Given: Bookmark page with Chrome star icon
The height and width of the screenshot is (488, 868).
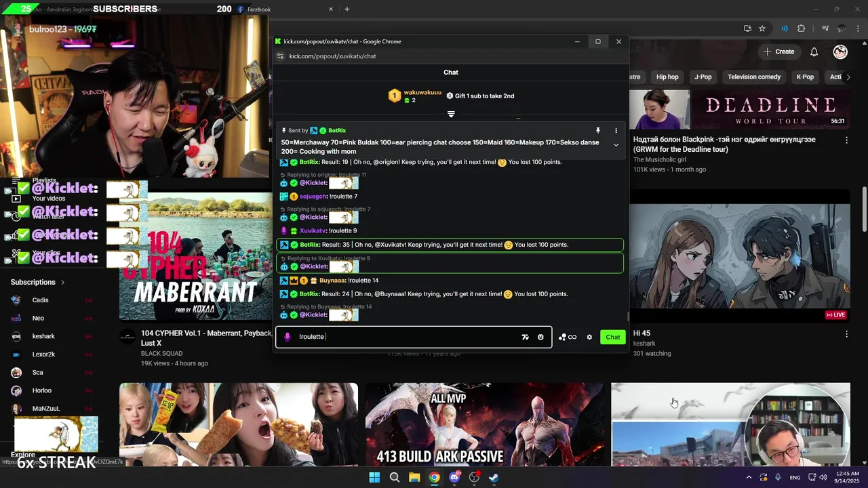Looking at the screenshot, I should pos(762,28).
